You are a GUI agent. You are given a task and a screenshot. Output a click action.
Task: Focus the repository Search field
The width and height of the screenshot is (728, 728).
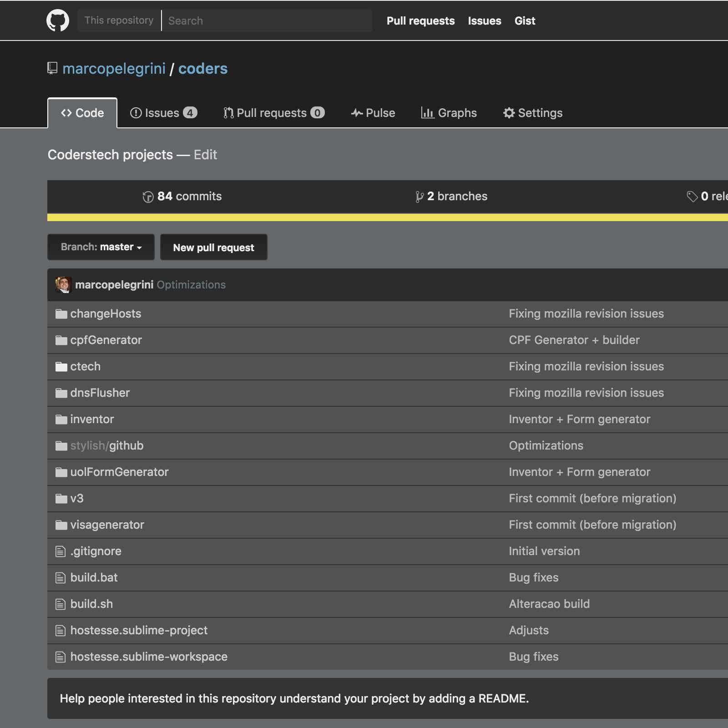pyautogui.click(x=268, y=20)
